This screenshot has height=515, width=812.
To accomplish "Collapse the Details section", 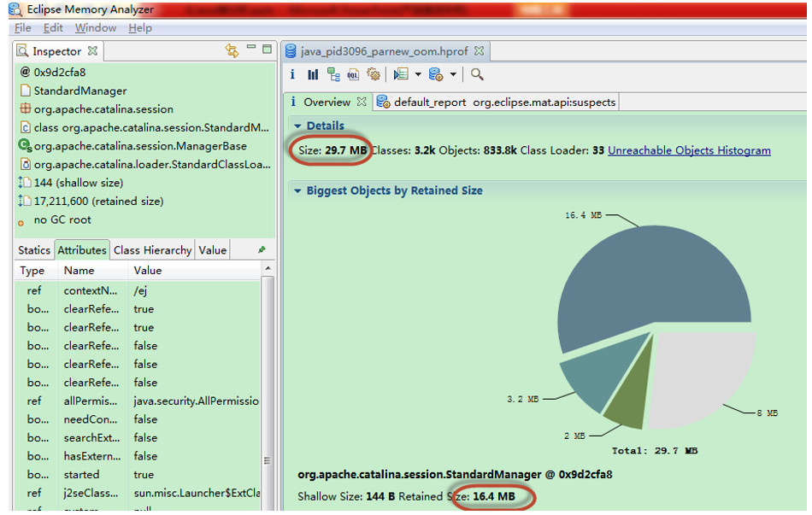I will click(297, 126).
